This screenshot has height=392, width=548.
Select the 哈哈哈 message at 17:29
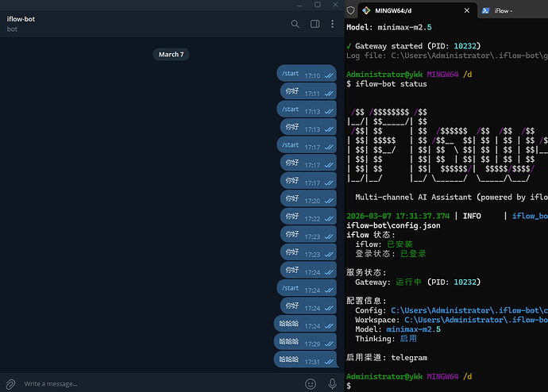305,342
